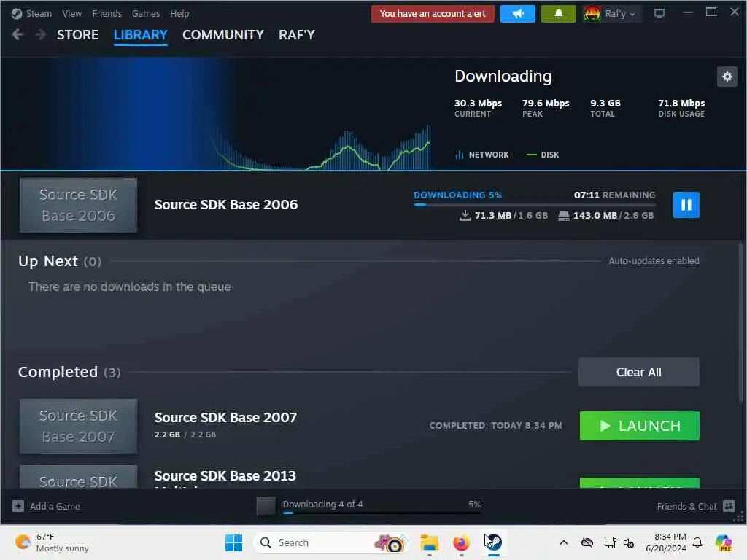This screenshot has height=560, width=747.
Task: Click Source SDK Base 2006 progress bar
Action: pos(535,205)
